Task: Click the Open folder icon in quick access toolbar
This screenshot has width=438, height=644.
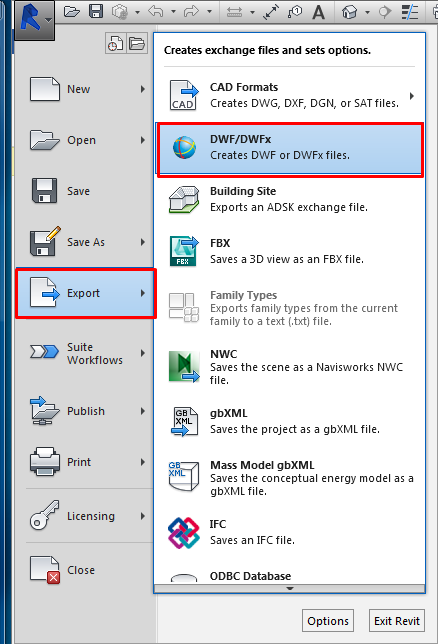Action: (71, 12)
